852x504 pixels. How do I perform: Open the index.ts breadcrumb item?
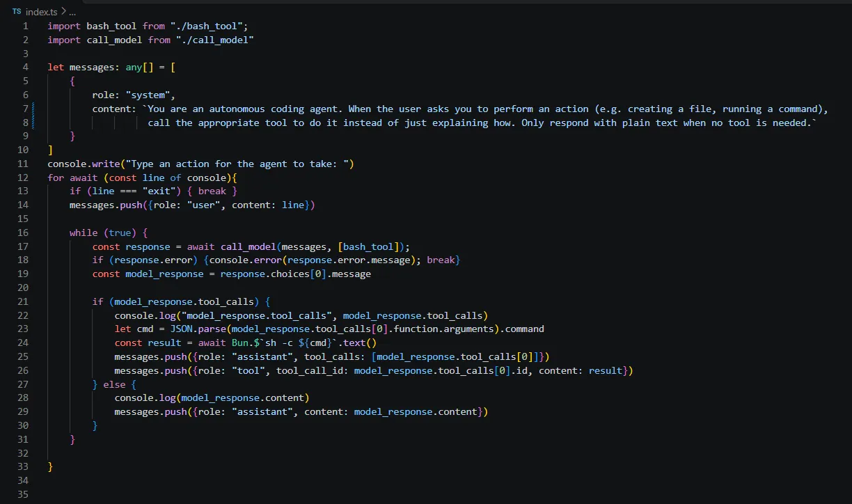click(42, 12)
